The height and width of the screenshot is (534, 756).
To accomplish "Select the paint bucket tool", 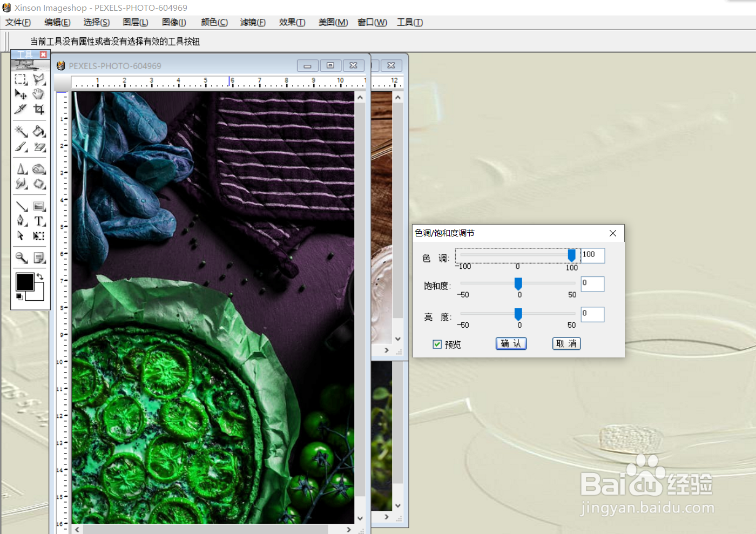I will coord(39,131).
